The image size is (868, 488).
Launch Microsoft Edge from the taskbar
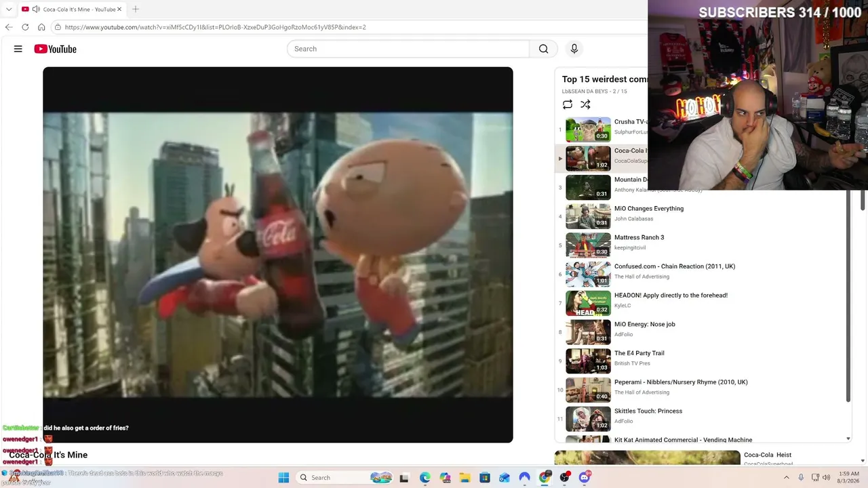coord(425,478)
